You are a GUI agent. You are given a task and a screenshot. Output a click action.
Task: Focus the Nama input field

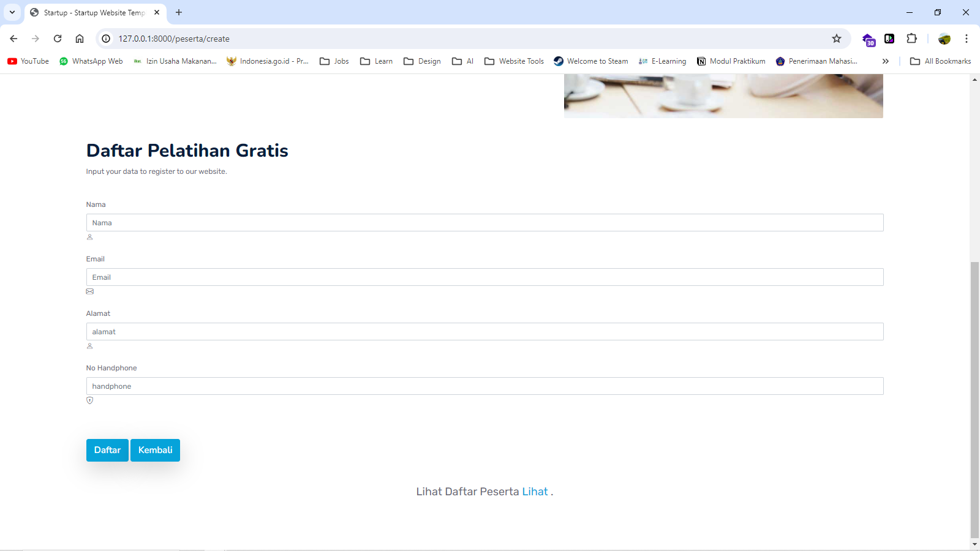click(484, 223)
